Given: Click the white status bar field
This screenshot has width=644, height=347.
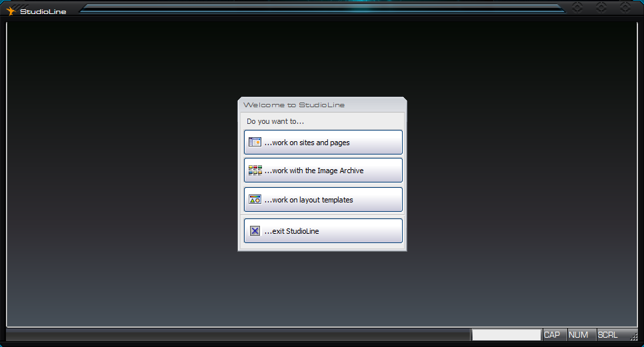Looking at the screenshot, I should point(506,335).
